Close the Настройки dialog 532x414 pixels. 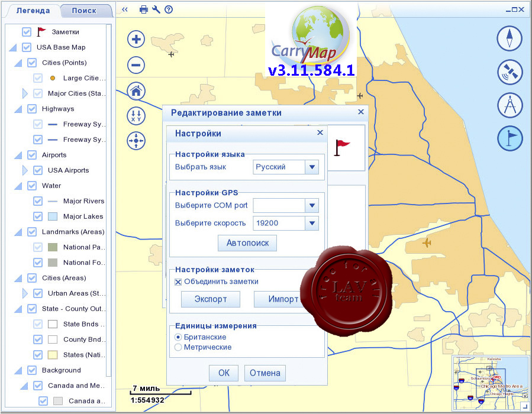click(320, 132)
